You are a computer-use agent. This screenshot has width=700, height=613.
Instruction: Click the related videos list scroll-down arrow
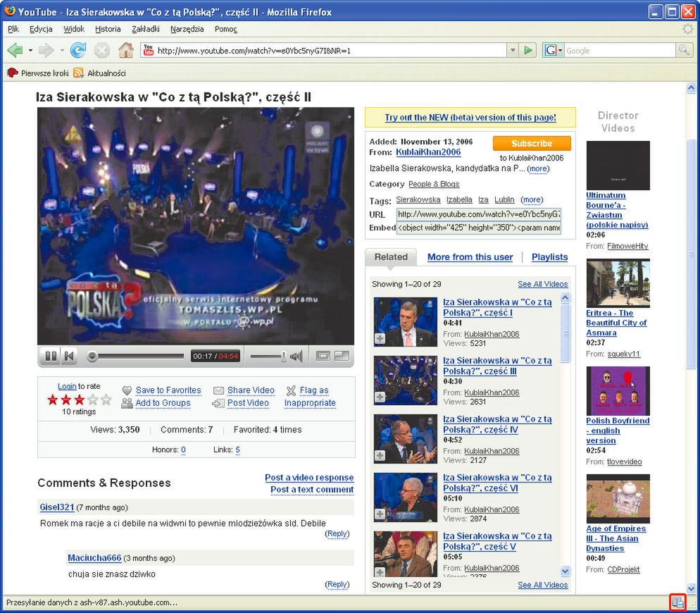(x=565, y=571)
